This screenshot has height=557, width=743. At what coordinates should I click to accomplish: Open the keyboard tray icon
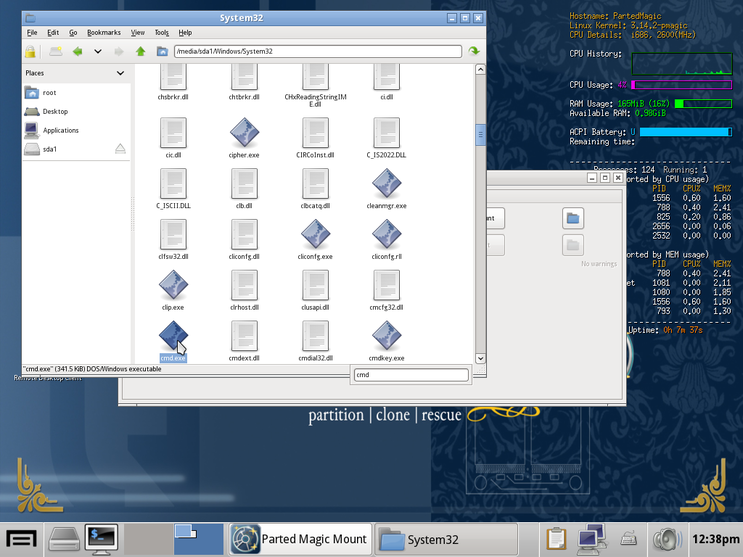(629, 539)
